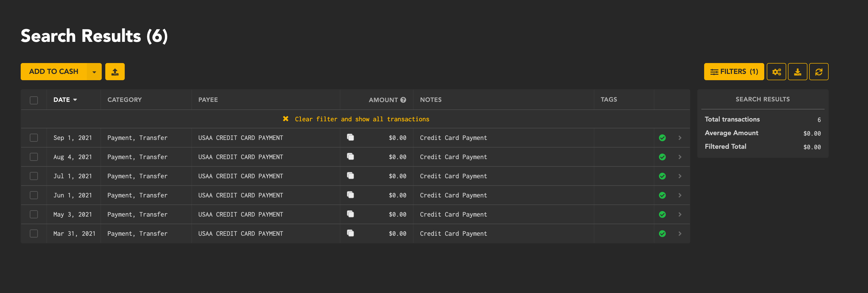Viewport: 868px width, 293px height.
Task: Open the gears settings icon button
Action: [x=776, y=72]
